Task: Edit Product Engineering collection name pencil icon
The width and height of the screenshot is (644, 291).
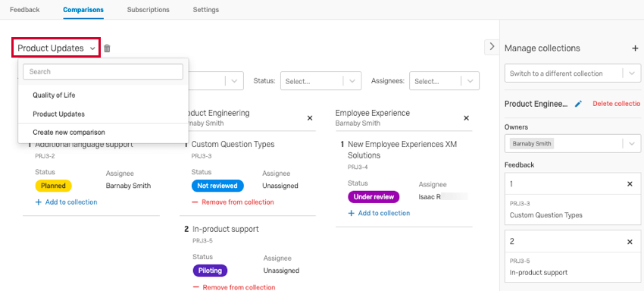Action: point(578,104)
